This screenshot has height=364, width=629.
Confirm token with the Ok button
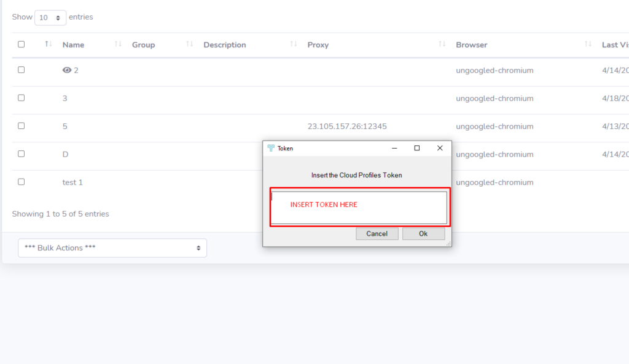(424, 234)
